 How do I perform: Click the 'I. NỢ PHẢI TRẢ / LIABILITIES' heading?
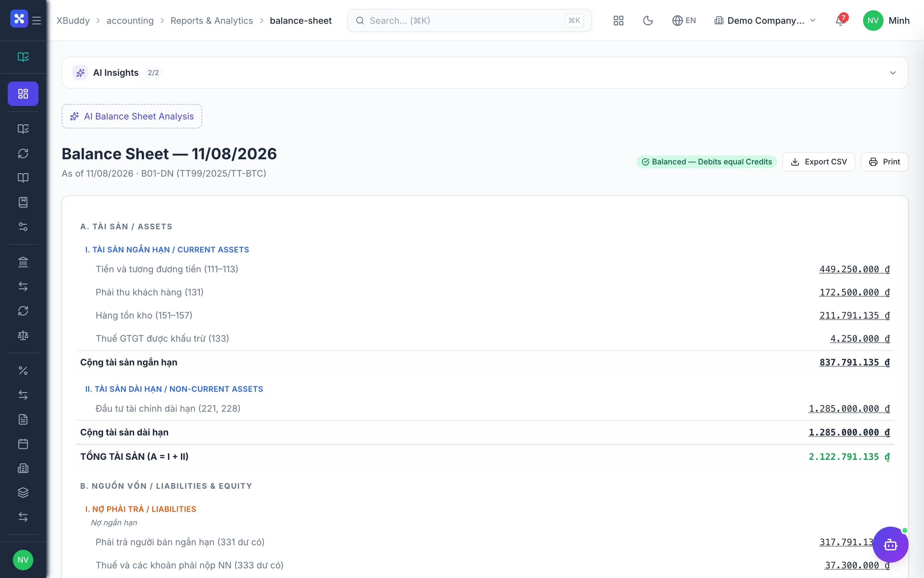pyautogui.click(x=141, y=509)
